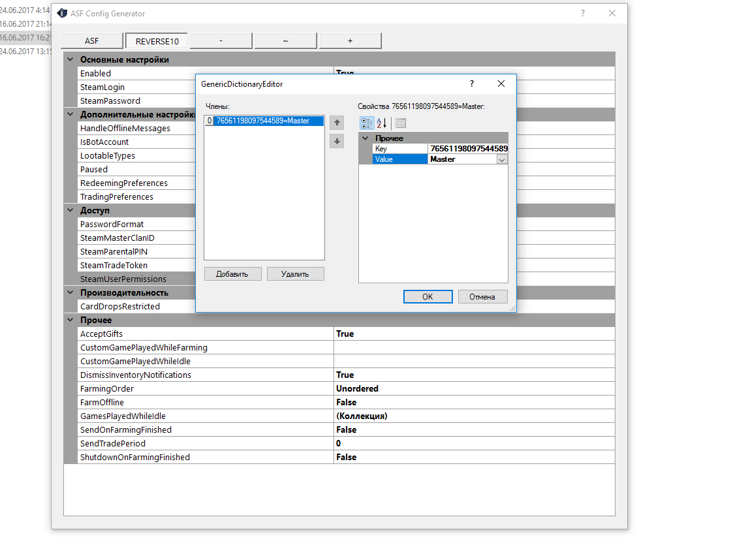The image size is (731, 560).
Task: Sort properties alphabetically
Action: point(381,123)
